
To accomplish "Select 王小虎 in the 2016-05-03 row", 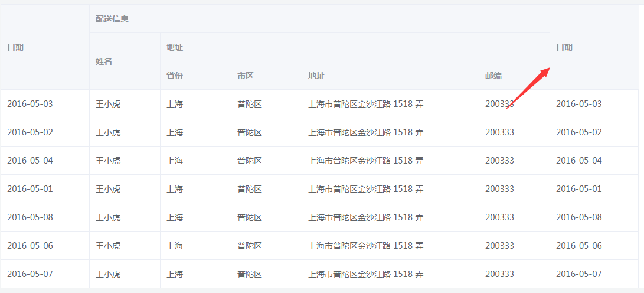I will [108, 104].
